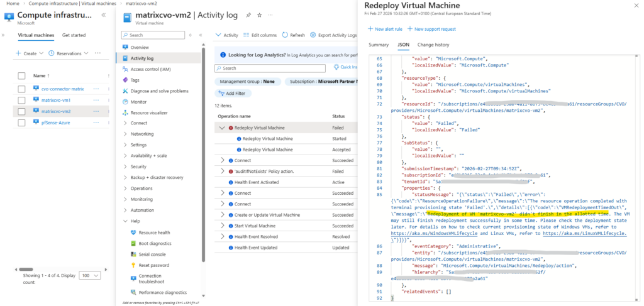
Task: Open the page size 100 dropdown
Action: tap(91, 275)
